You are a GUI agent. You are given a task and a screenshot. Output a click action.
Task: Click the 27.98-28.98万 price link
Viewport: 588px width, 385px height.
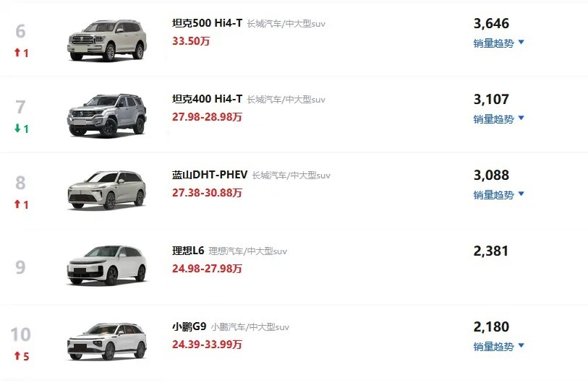pyautogui.click(x=207, y=117)
